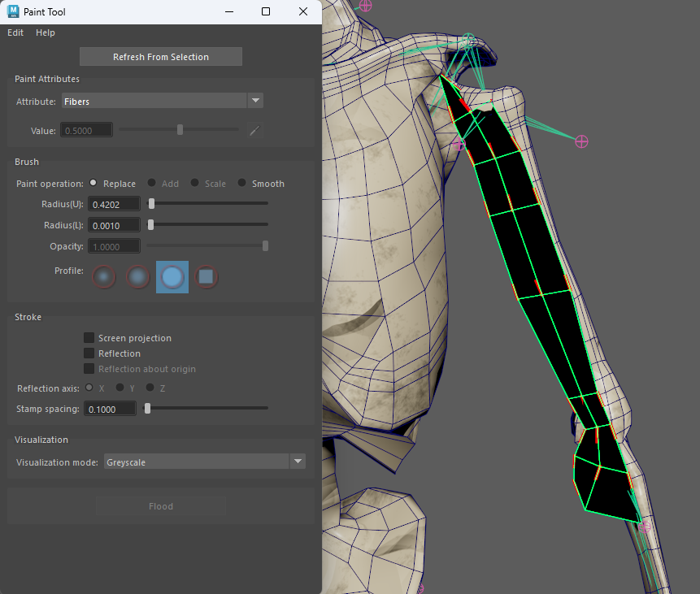700x594 pixels.
Task: Click the Stamp spacing slider handle
Action: pos(147,408)
